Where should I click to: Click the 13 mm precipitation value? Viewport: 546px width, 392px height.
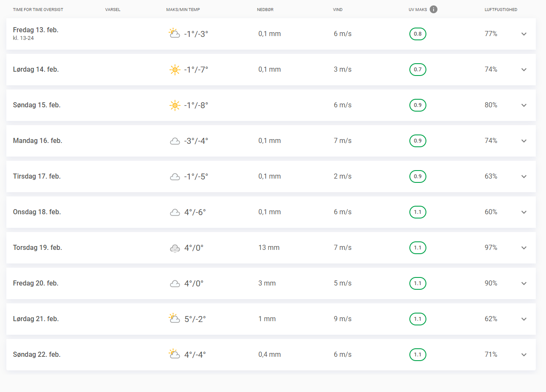click(x=269, y=248)
